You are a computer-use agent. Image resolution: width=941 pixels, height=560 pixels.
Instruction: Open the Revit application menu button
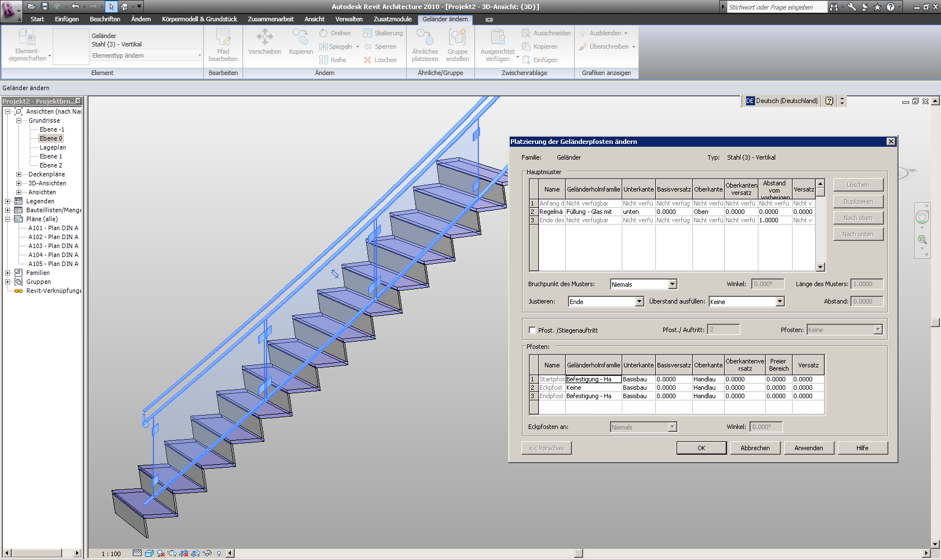(x=11, y=10)
